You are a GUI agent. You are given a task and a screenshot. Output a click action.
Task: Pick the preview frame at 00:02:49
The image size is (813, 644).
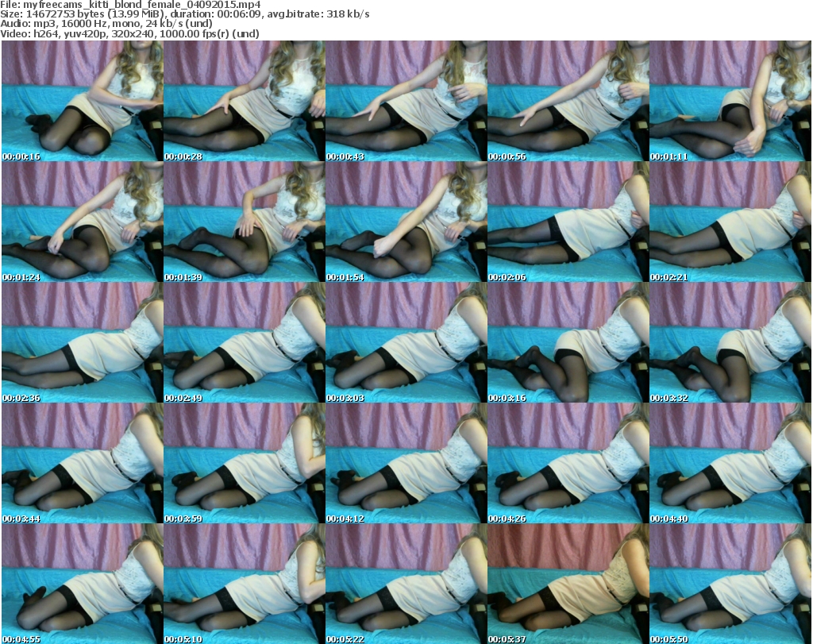click(245, 343)
